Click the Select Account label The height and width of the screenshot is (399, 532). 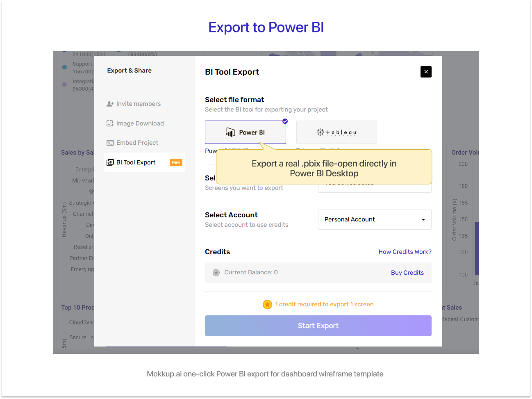point(231,215)
